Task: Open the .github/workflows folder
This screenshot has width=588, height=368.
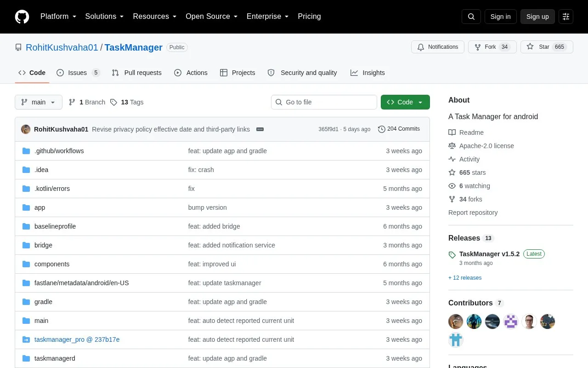Action: (59, 151)
